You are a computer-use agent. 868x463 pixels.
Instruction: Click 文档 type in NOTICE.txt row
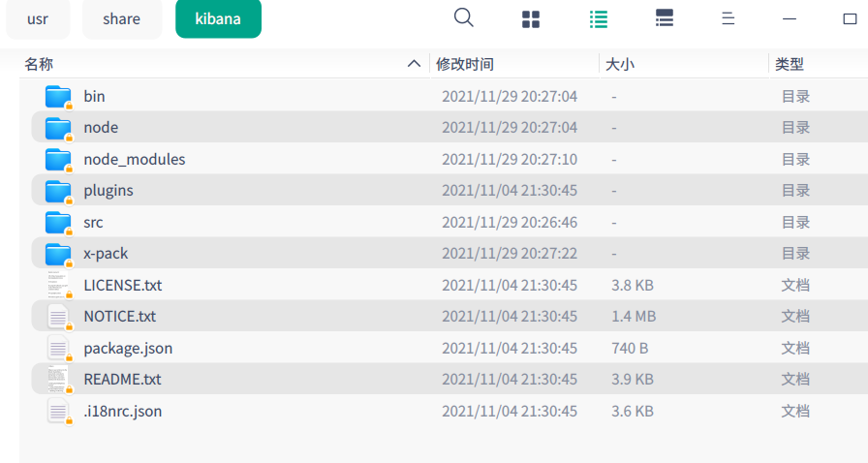pos(795,316)
